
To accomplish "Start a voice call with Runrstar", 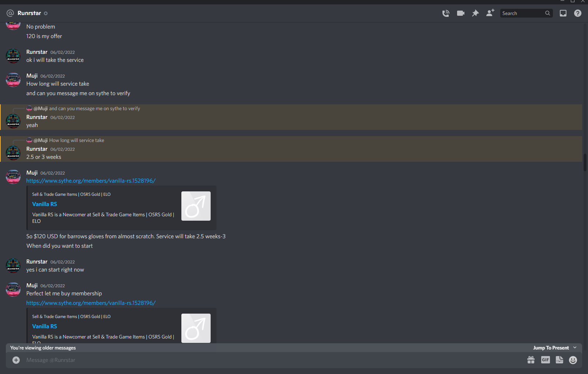I will [x=446, y=13].
